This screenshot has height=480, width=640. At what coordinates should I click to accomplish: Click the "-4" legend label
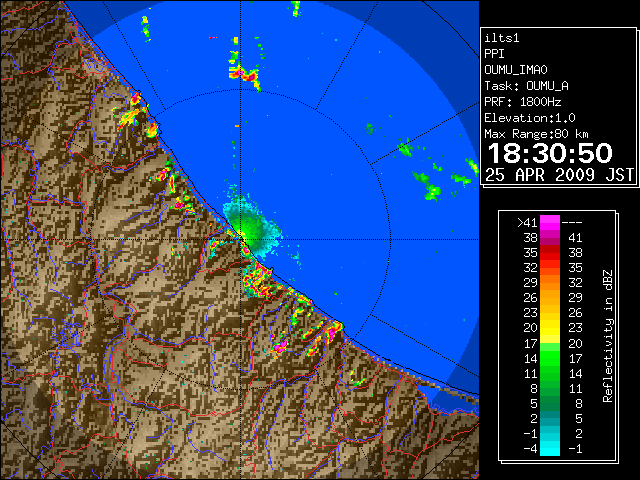531,449
